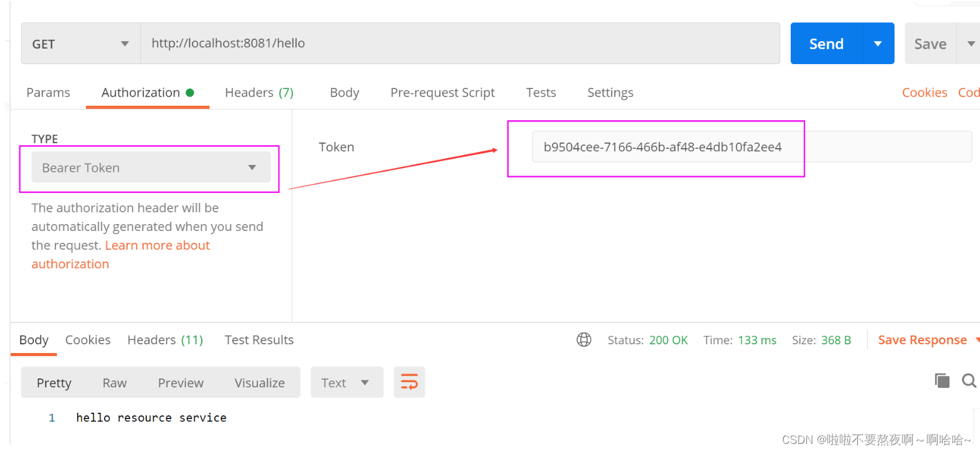Click the Save button
The width and height of the screenshot is (980, 452).
tap(930, 44)
